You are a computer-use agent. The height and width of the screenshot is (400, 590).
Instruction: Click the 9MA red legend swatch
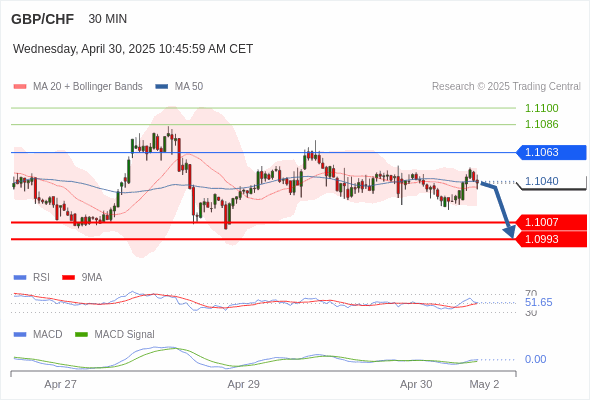[x=68, y=278]
